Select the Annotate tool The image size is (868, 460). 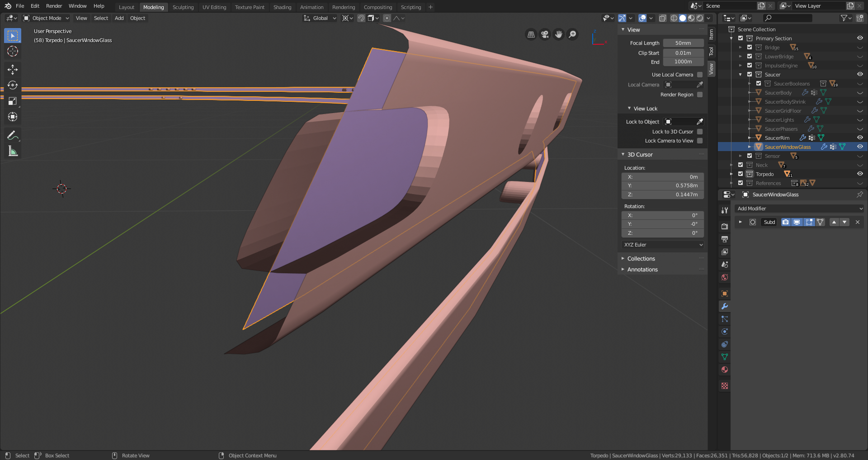click(x=13, y=135)
